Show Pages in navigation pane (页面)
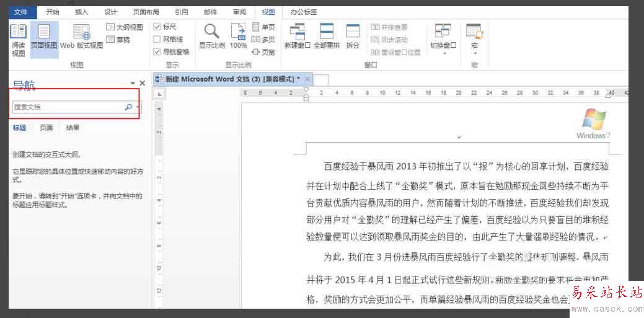Viewport: 644px width, 318px height. tap(46, 128)
